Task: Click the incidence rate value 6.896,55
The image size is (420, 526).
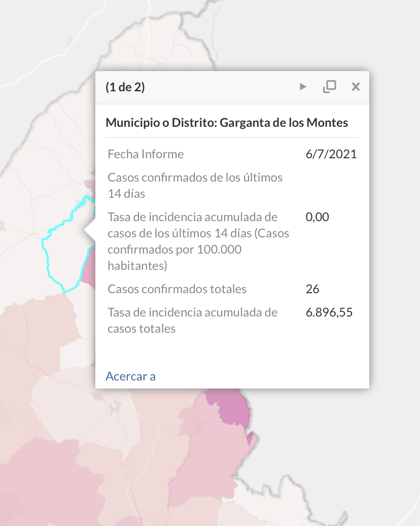Action: [329, 312]
